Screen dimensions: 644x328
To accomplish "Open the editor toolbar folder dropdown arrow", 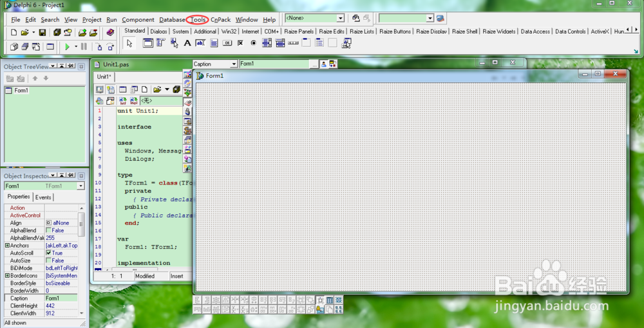I will [x=167, y=89].
